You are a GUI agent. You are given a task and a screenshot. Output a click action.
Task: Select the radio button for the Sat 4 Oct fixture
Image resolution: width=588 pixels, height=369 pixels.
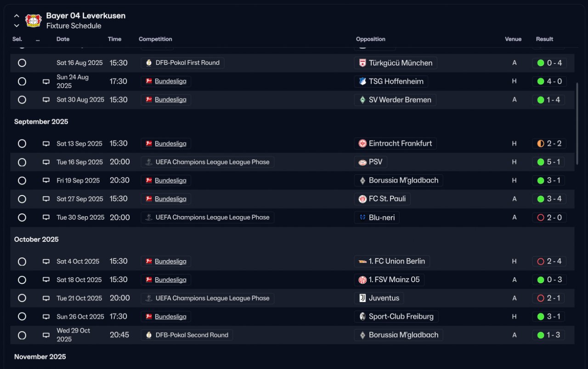[x=22, y=262]
